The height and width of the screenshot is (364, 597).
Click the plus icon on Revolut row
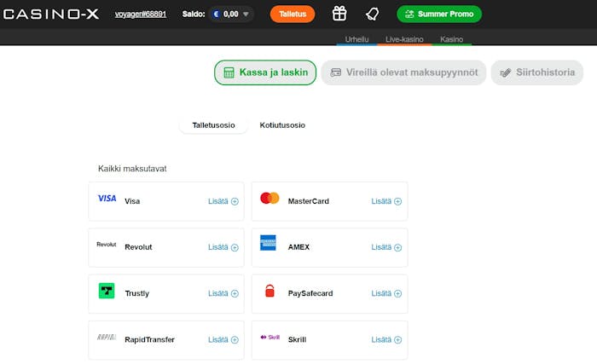(x=235, y=247)
